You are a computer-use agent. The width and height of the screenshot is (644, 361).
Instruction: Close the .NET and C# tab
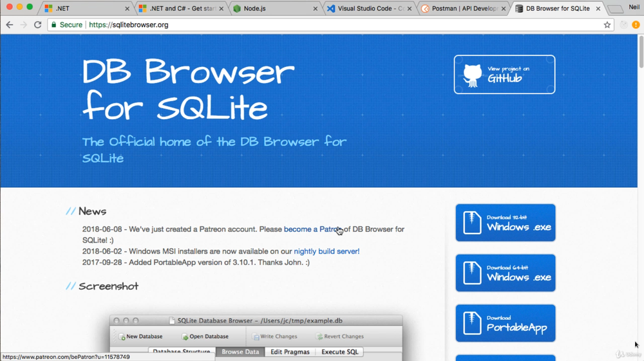click(x=222, y=8)
